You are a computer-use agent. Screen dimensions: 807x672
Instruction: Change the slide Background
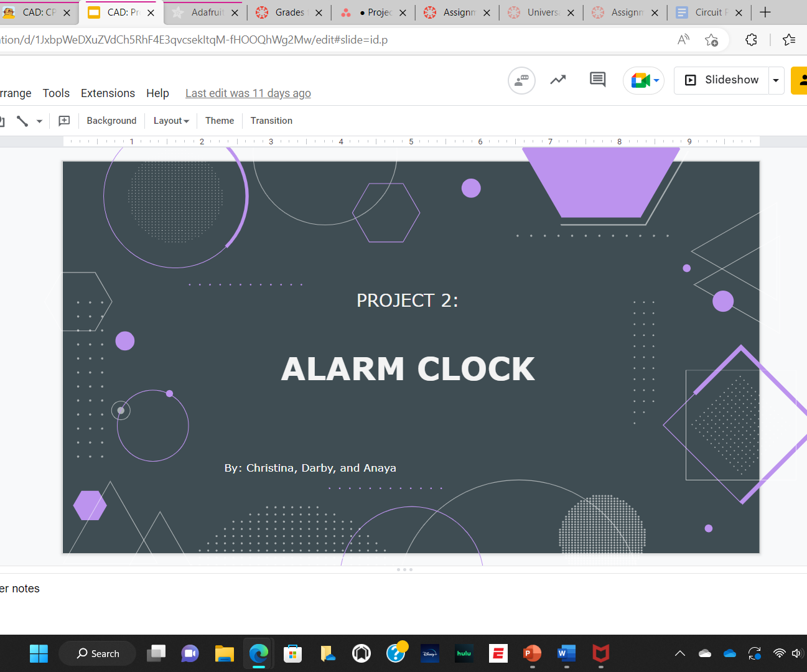pos(111,120)
